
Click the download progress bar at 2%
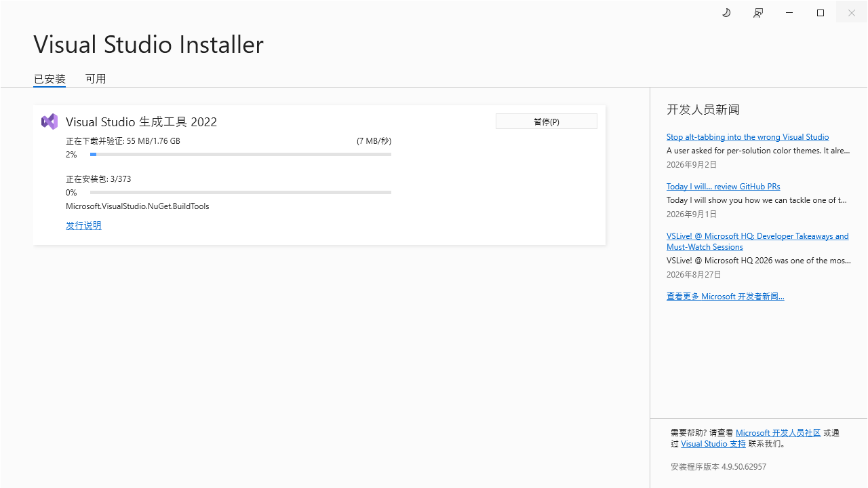(241, 155)
